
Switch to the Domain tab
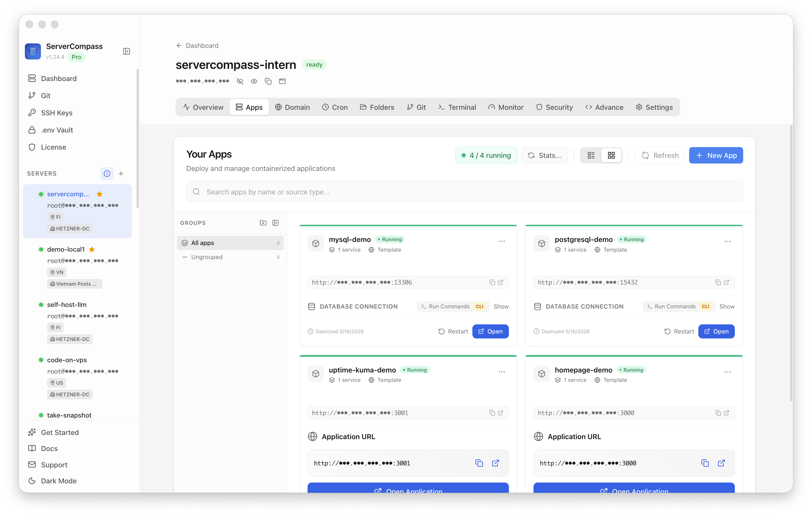pyautogui.click(x=292, y=107)
